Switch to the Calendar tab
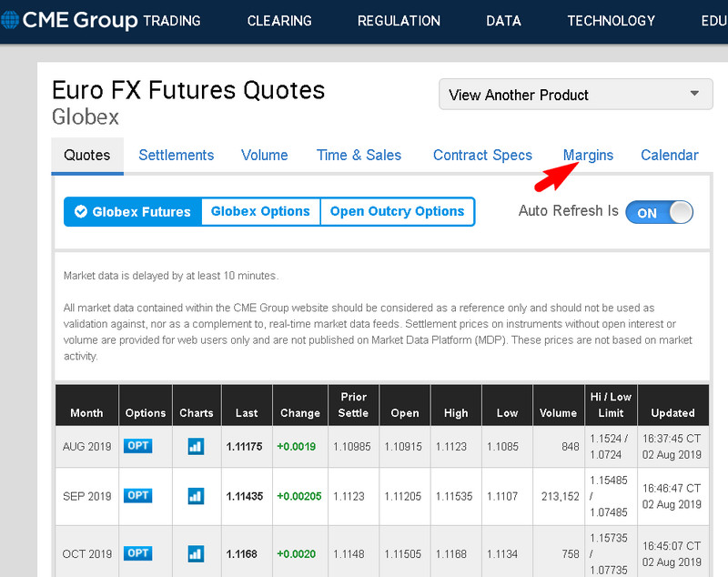Screen dimensions: 728x577 [x=670, y=155]
